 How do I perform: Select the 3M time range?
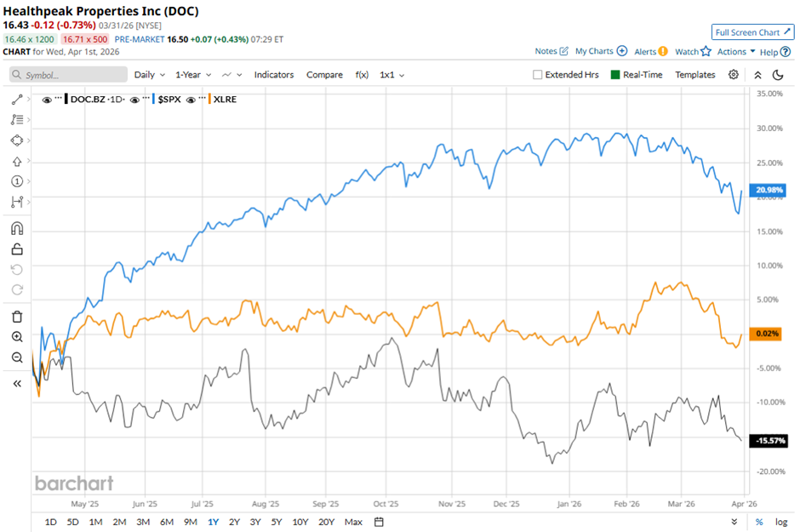(143, 522)
